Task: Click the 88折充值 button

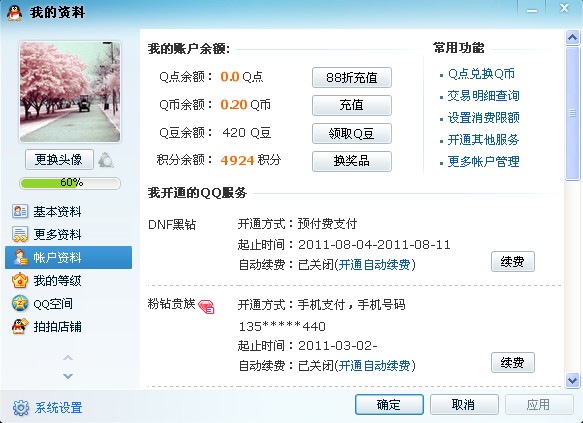Action: point(352,77)
